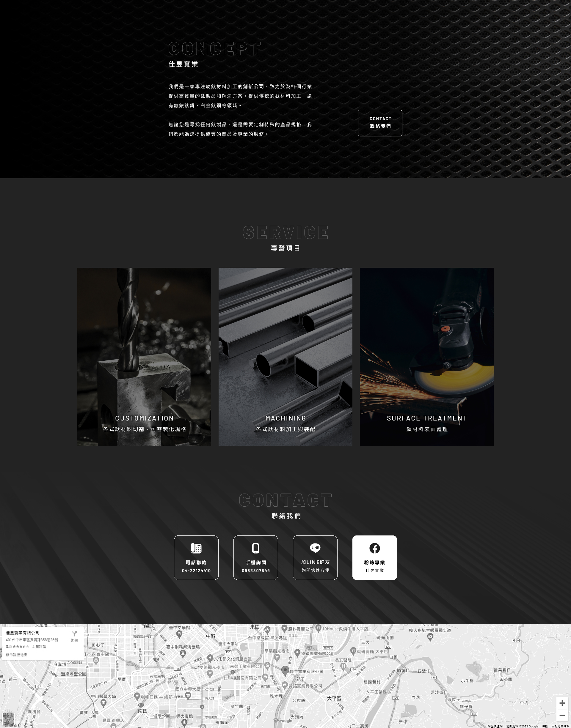Click the LINE chat bubble icon
571x728 pixels.
(x=315, y=548)
